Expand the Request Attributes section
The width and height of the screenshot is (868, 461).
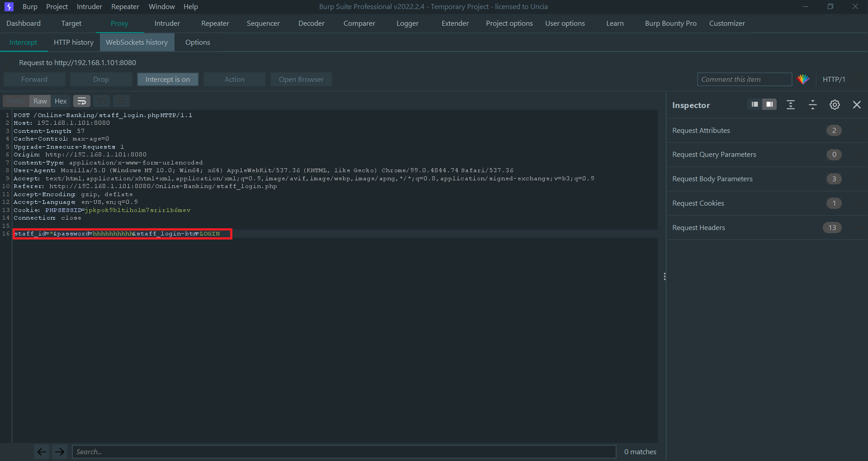click(x=767, y=131)
